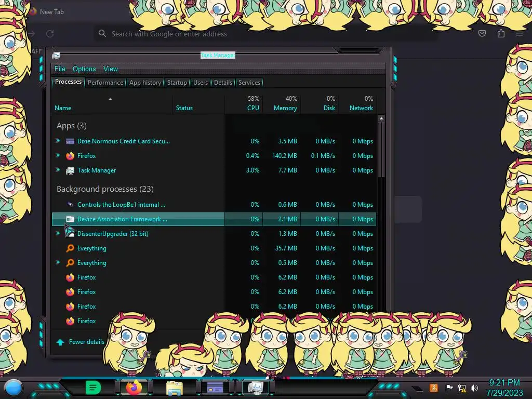Open the green chat app taskbar icon
This screenshot has width=532, height=399.
[x=93, y=387]
